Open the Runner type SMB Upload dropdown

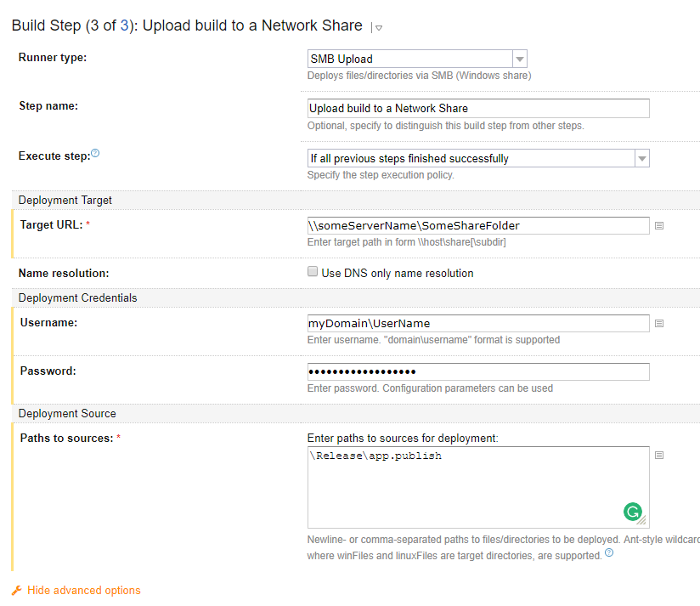417,59
